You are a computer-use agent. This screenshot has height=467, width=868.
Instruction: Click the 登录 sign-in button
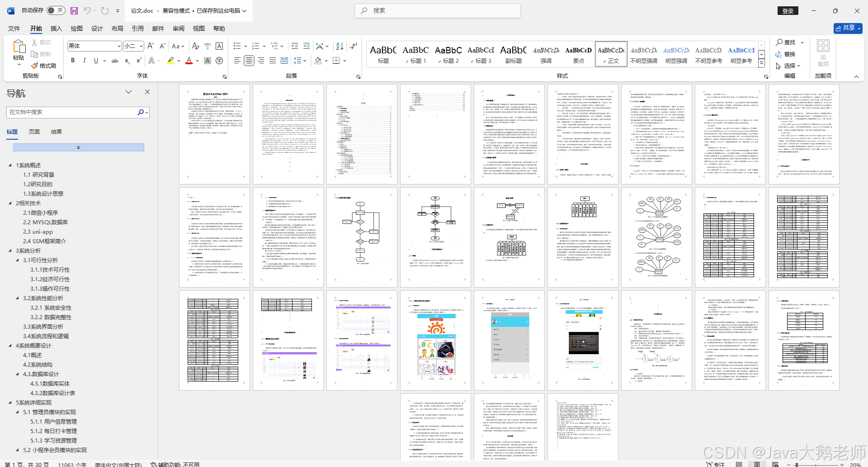(x=788, y=11)
